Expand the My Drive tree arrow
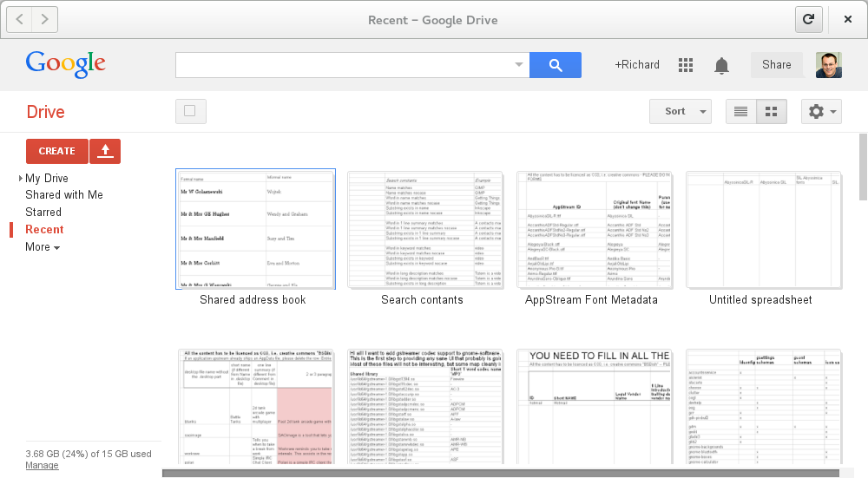Image resolution: width=868 pixels, height=478 pixels. click(x=21, y=178)
